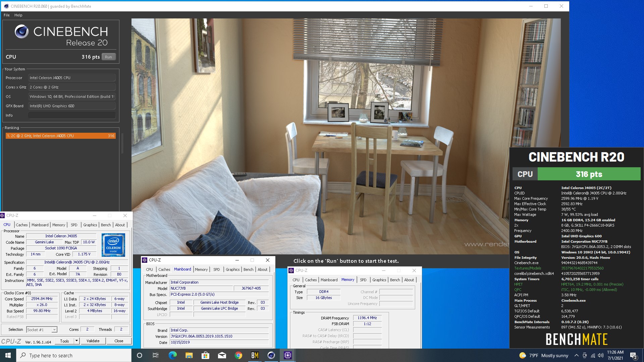Open Mail app from taskbar
Screen dimensions: 644x362
pos(222,355)
